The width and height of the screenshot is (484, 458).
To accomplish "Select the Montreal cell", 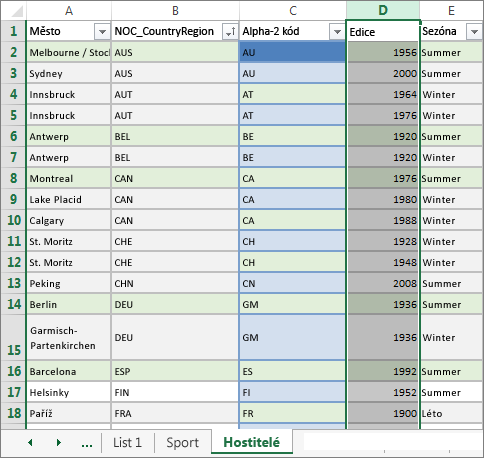I will (x=69, y=178).
